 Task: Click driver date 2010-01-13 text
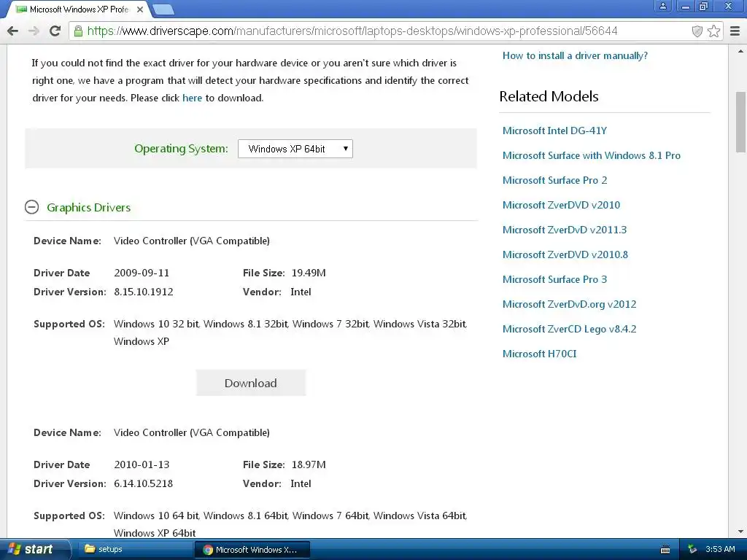(142, 464)
